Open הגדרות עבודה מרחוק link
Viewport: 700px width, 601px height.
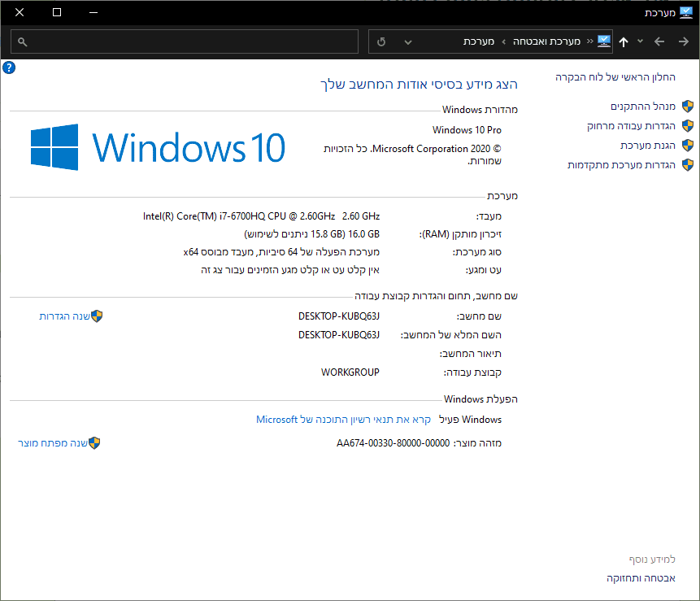631,126
